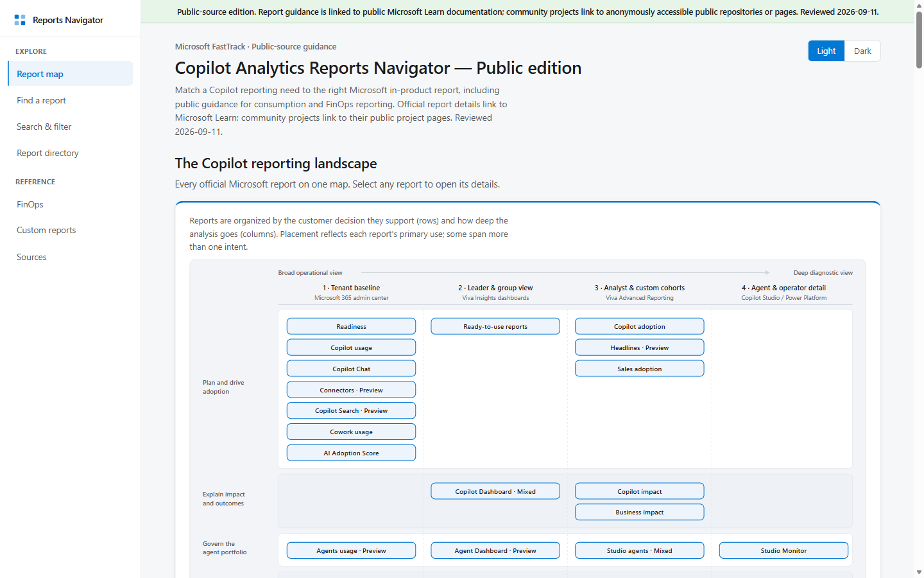Open Copilot Search Preview report

[351, 410]
